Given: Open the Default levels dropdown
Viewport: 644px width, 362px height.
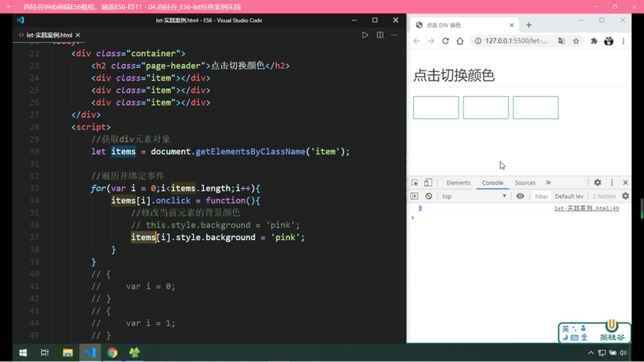Looking at the screenshot, I should click(569, 196).
